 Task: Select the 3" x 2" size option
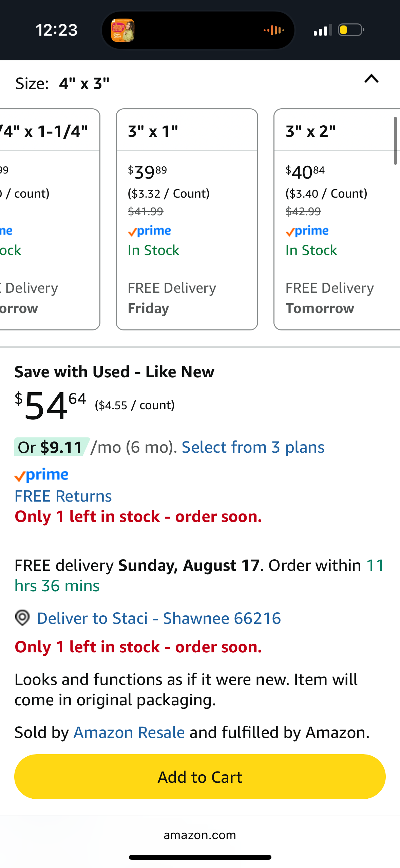(x=337, y=219)
